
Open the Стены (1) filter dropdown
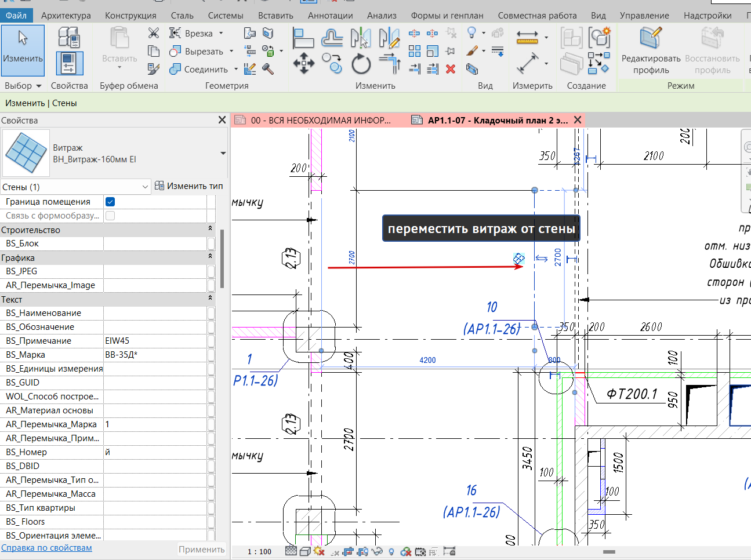pos(145,187)
